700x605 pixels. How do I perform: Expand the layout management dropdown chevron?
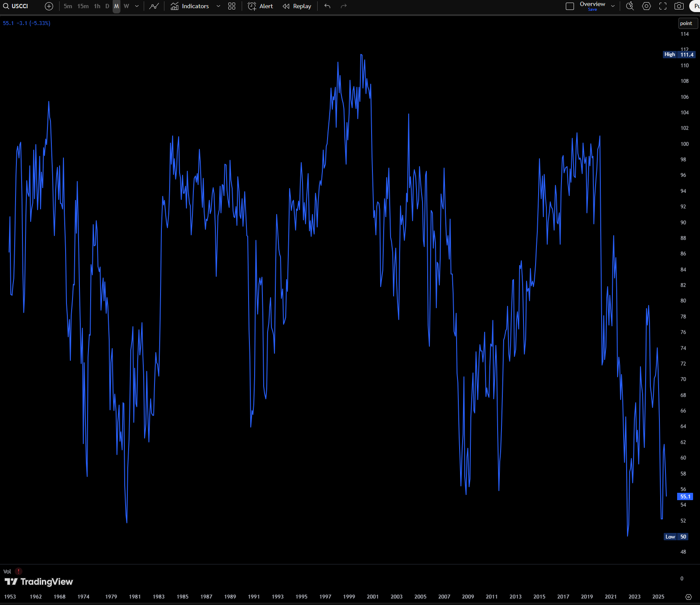click(613, 6)
